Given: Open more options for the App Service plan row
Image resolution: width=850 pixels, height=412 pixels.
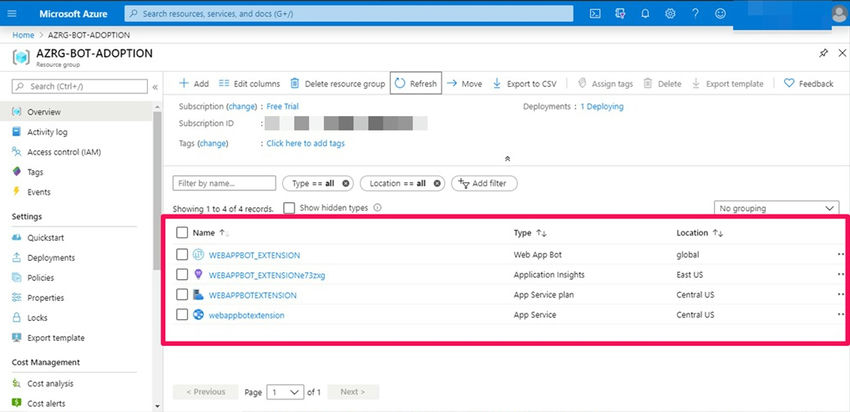Looking at the screenshot, I should (841, 294).
